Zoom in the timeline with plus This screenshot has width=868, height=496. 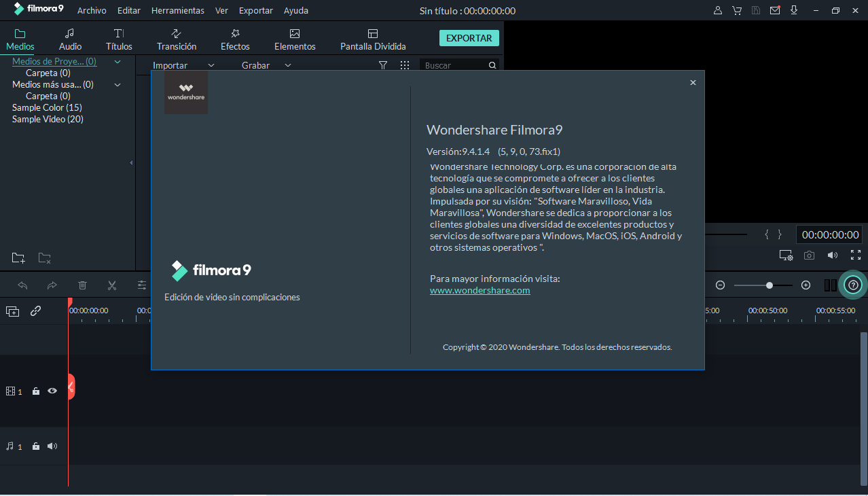806,285
